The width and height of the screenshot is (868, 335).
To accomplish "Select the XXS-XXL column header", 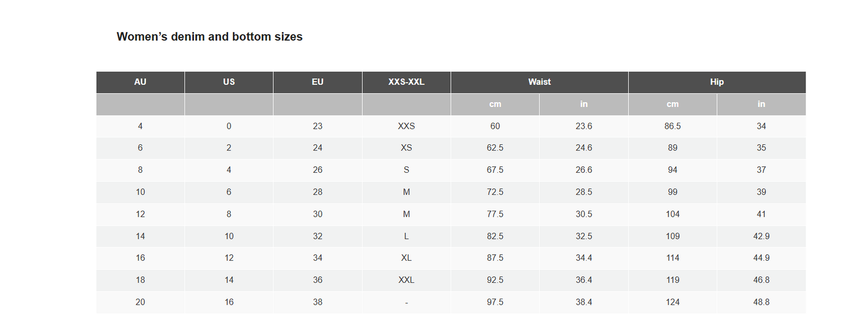I will point(406,82).
